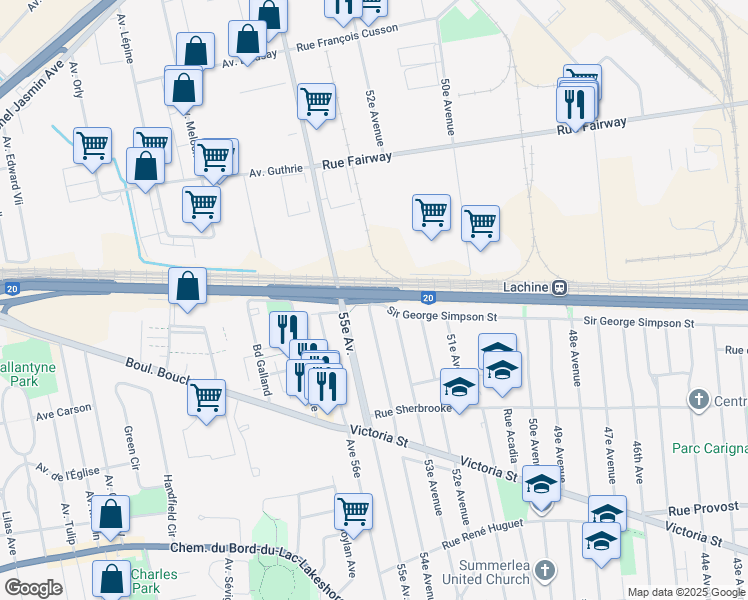748x600 pixels.
Task: Click the church marker near Parc Carignan
Action: (x=699, y=401)
